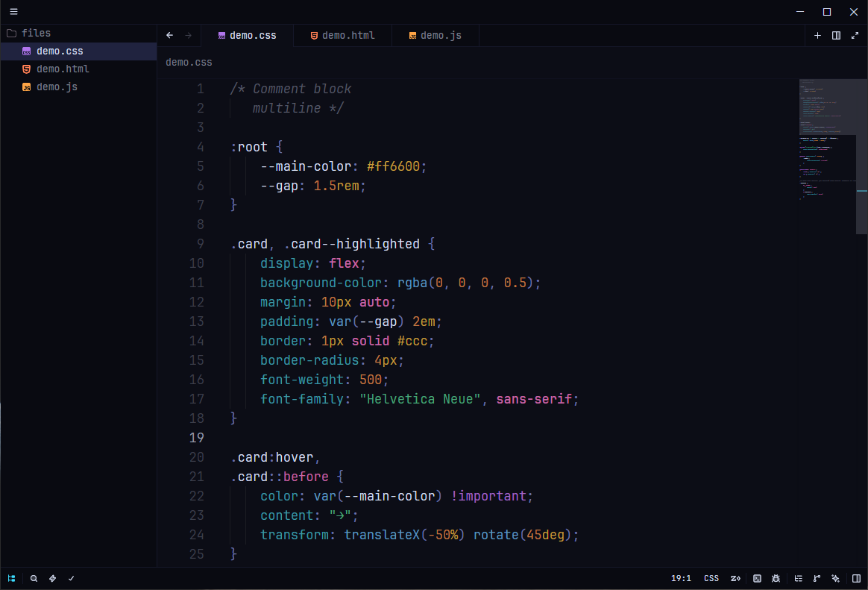Click the JS icon beside demo.js in tree
Screen dimensions: 868x590
pos(26,87)
